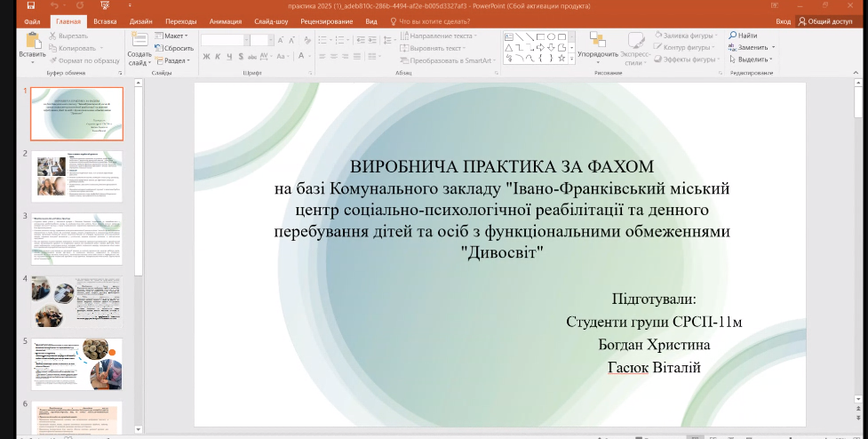Viewport: 868px width, 439px height.
Task: Open the ribbon display options icon
Action: point(775,5)
